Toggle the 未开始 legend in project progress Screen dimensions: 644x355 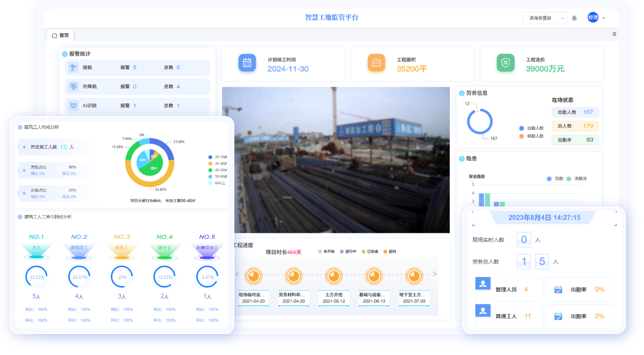coord(326,251)
